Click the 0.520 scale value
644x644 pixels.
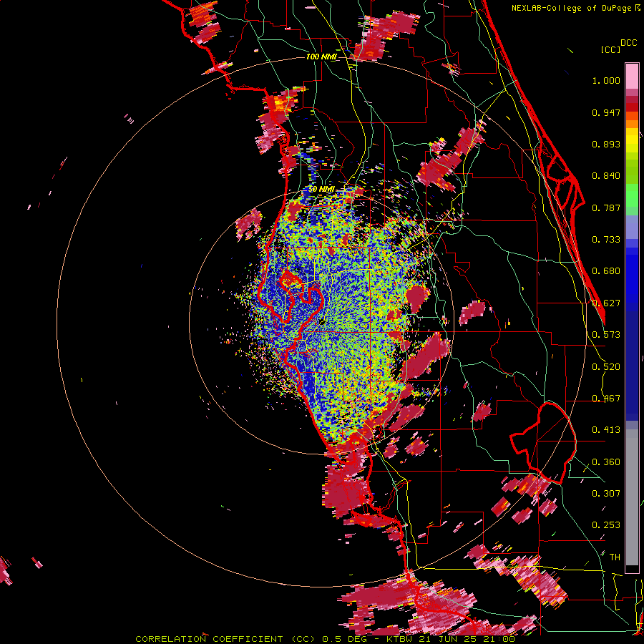(x=606, y=367)
